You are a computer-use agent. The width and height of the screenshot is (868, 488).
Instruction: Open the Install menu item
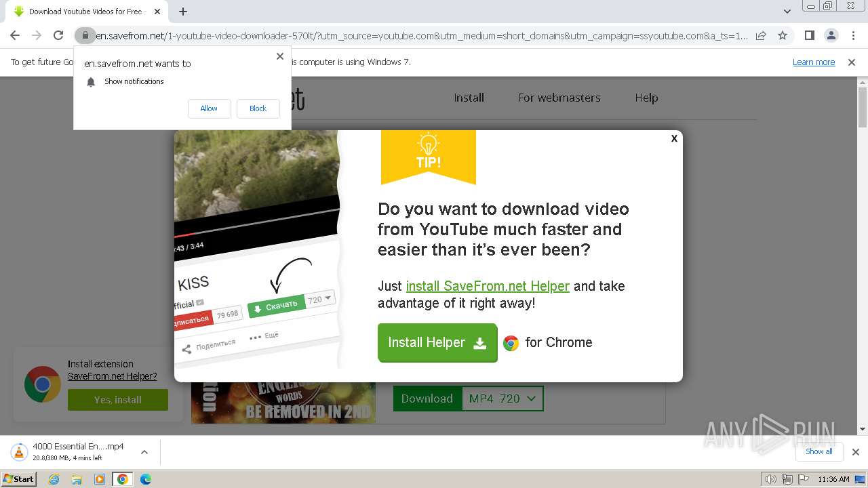[x=469, y=98]
